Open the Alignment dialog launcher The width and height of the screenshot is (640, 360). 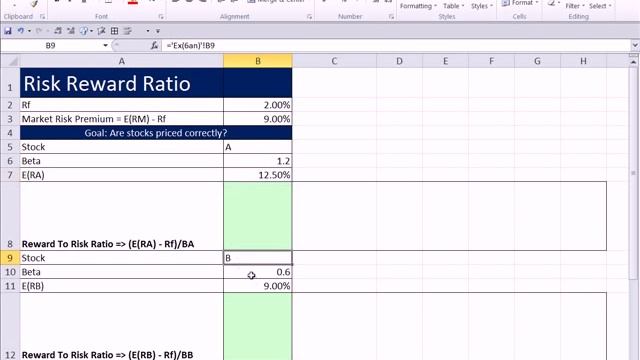[x=309, y=17]
